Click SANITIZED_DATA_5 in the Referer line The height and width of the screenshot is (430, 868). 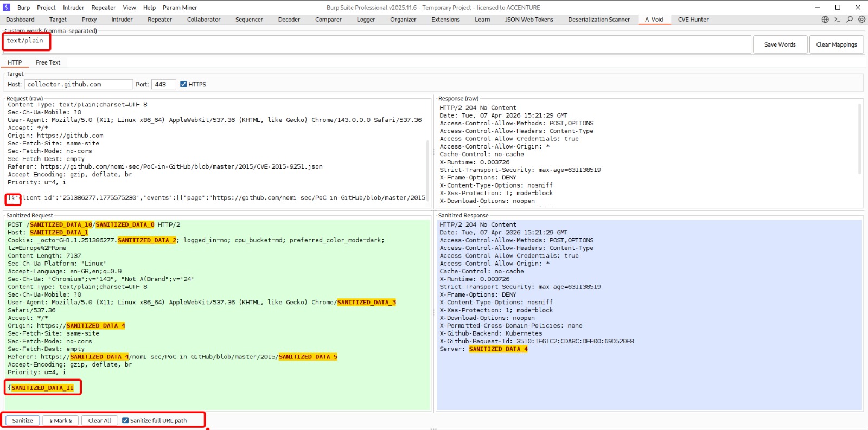pyautogui.click(x=308, y=357)
